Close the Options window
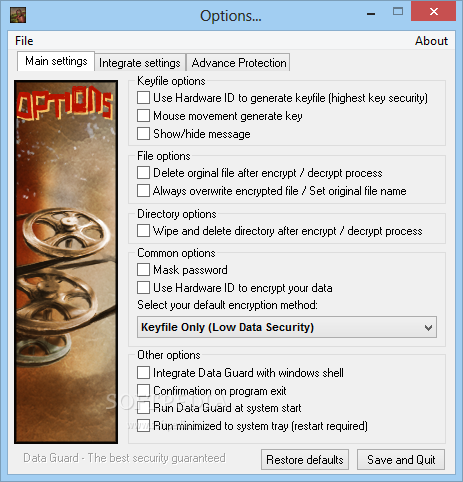 click(433, 11)
